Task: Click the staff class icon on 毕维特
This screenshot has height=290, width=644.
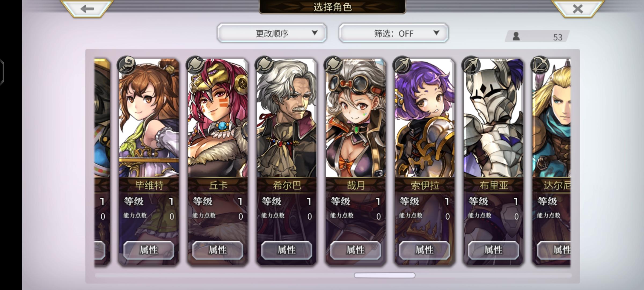Action: pyautogui.click(x=126, y=65)
